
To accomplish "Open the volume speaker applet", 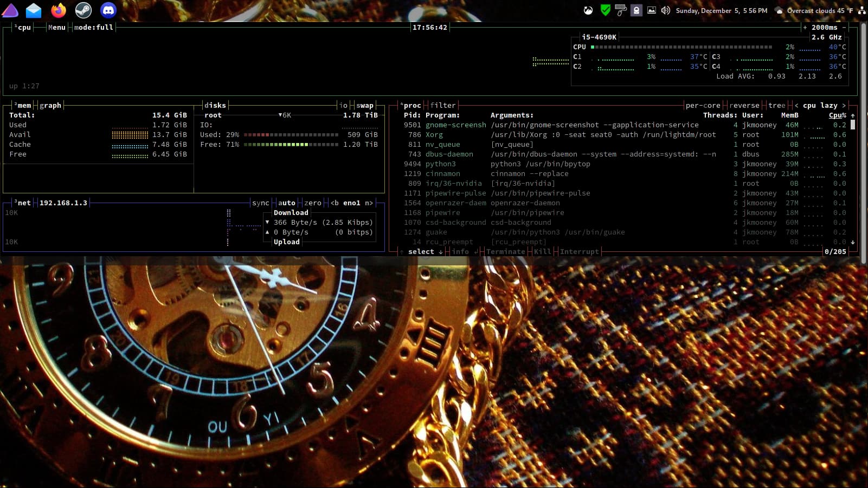I will click(x=666, y=10).
